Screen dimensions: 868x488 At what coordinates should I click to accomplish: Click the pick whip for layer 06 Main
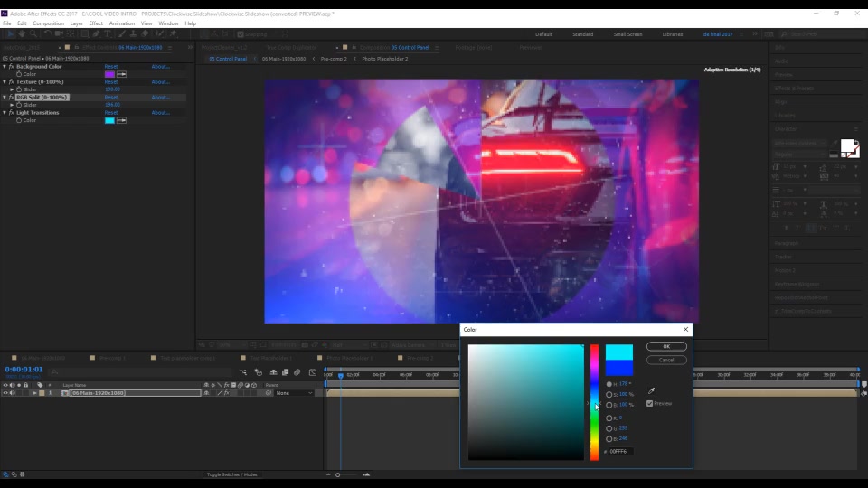click(269, 393)
